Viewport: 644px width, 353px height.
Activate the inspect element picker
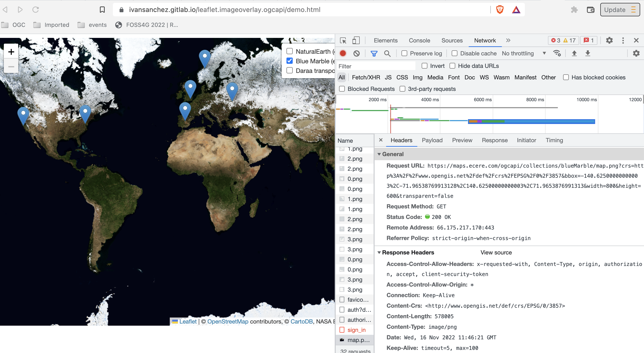coord(343,41)
